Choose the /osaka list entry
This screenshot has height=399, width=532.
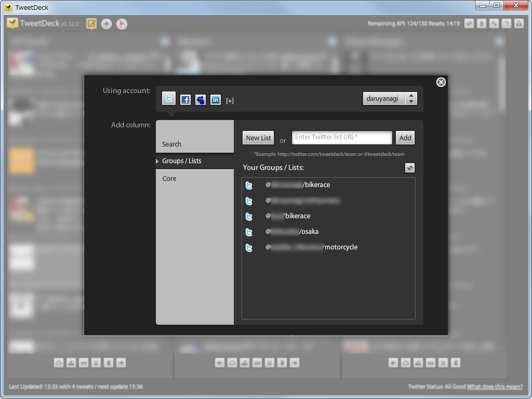pyautogui.click(x=328, y=232)
